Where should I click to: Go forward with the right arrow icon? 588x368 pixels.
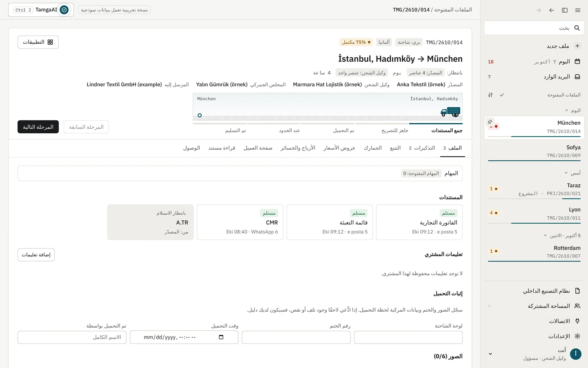click(x=539, y=10)
